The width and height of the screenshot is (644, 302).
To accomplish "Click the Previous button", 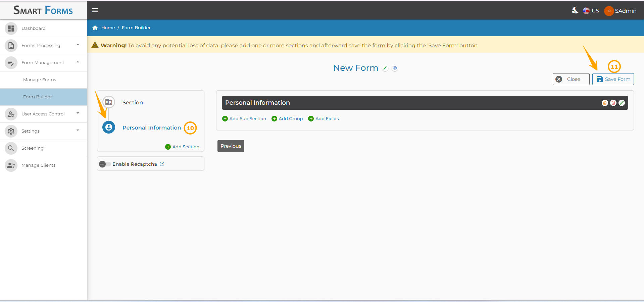I will [x=231, y=146].
